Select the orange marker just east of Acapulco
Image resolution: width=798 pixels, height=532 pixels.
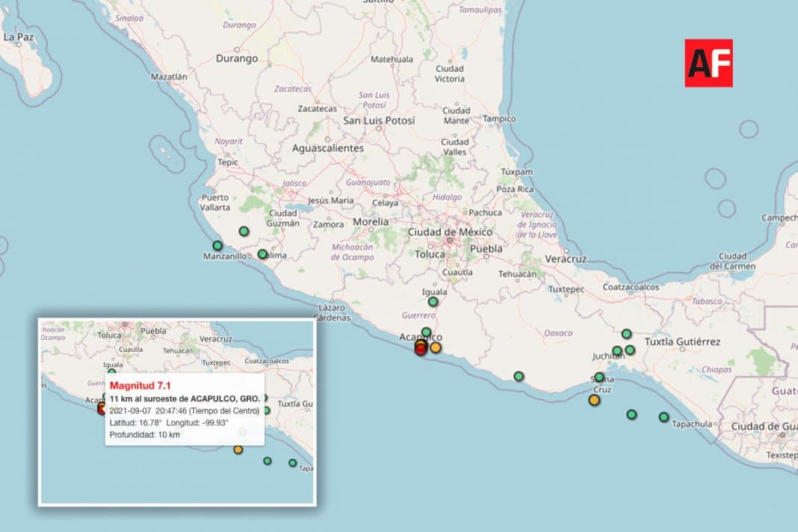[x=436, y=347]
